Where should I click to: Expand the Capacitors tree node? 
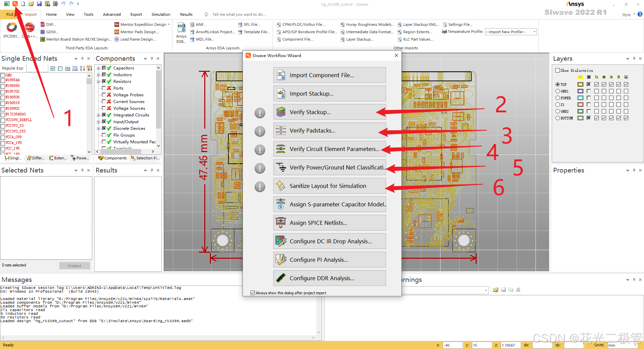point(98,68)
